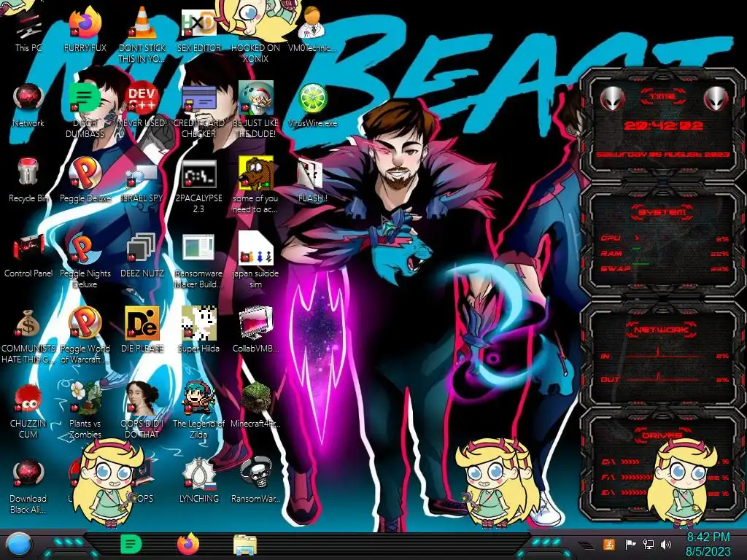The image size is (747, 560).
Task: Click the F:\ drive row in DRIVES widget
Action: coord(664,477)
